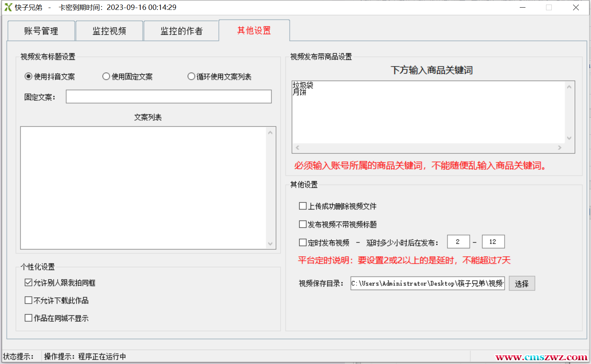Click right arrow of keyword horizontal scrollbar
591x364 pixels.
point(559,148)
